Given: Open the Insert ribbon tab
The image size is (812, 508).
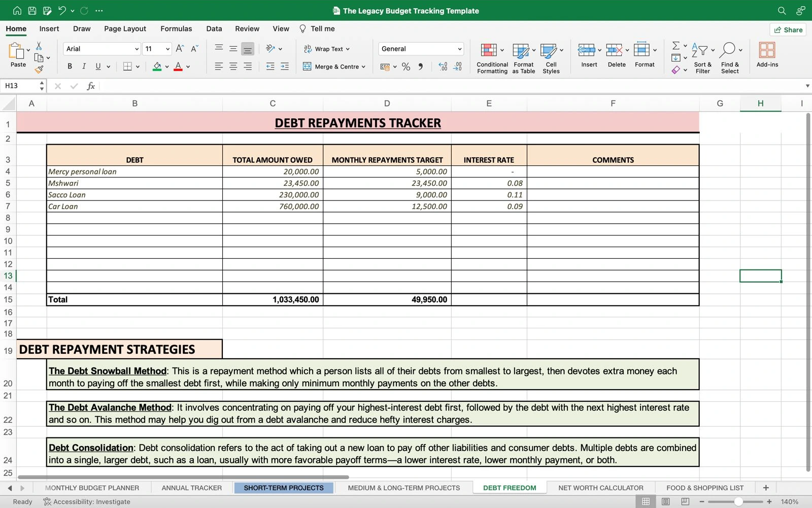Looking at the screenshot, I should pyautogui.click(x=49, y=29).
